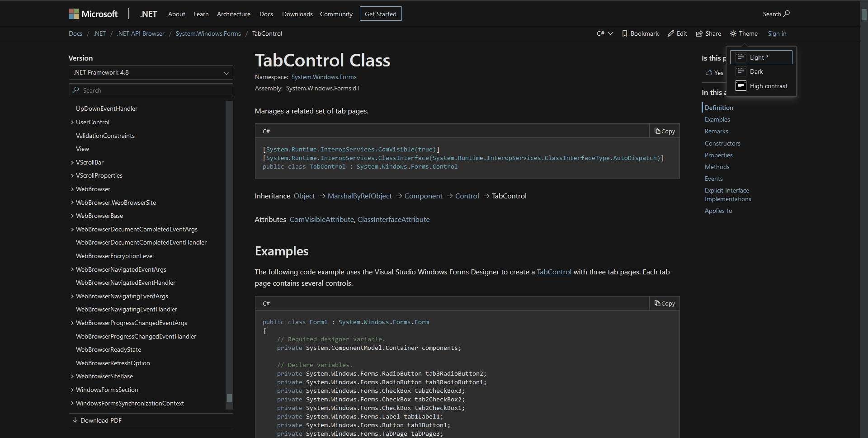Click the thumbs-up Yes feedback icon

pos(709,73)
